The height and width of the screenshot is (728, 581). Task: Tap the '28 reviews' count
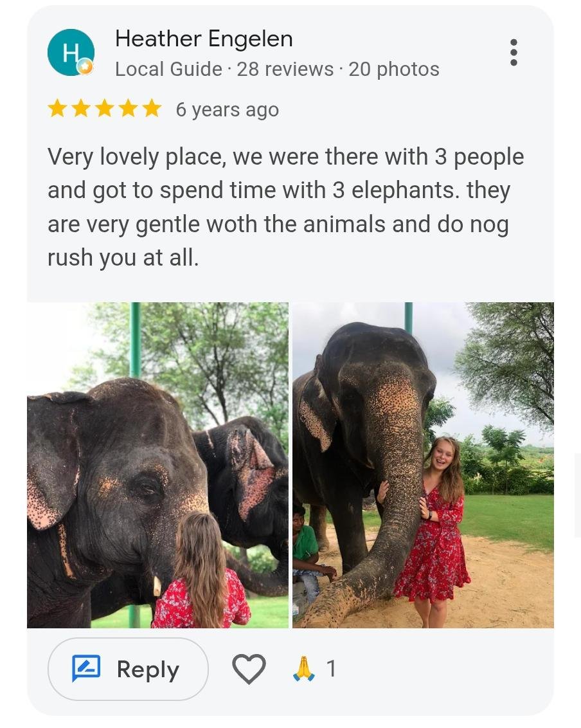(x=285, y=69)
